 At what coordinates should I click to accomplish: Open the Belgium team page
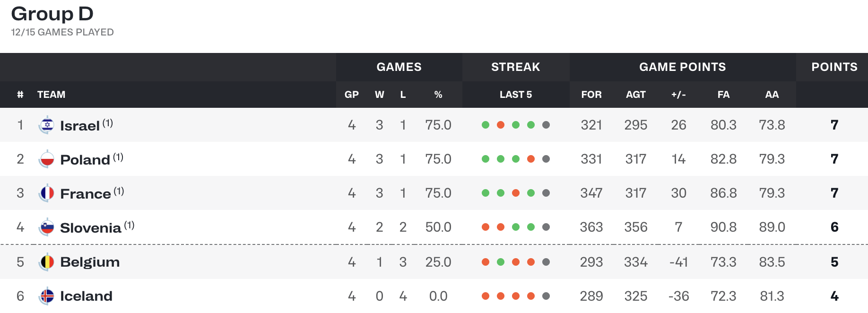pos(90,262)
